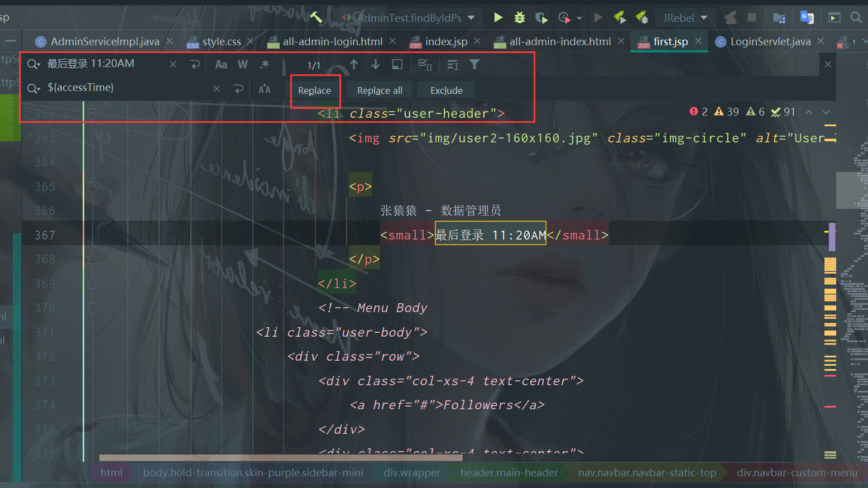Click the Build project hammer icon
868x488 pixels.
[x=316, y=17]
